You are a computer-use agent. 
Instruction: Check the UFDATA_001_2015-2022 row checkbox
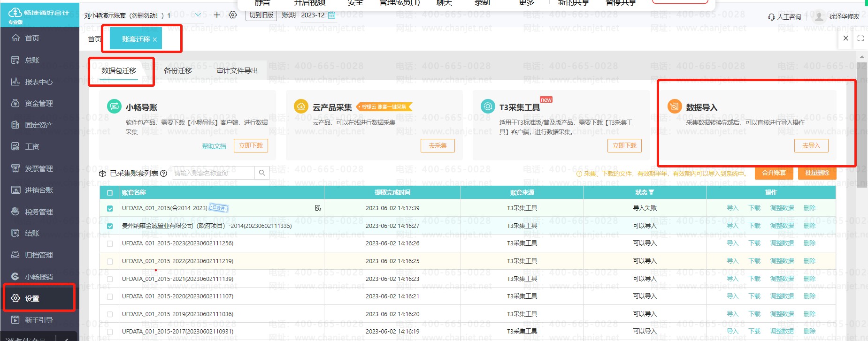(x=110, y=261)
